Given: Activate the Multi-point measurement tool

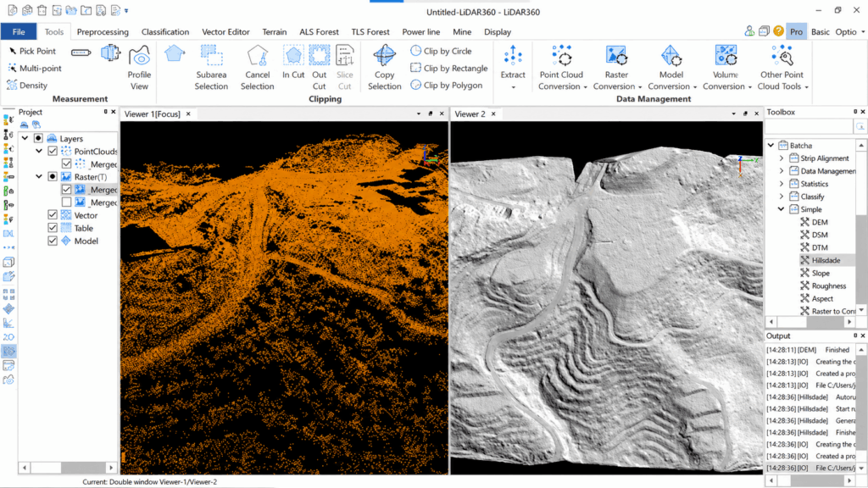Looking at the screenshot, I should [x=34, y=68].
